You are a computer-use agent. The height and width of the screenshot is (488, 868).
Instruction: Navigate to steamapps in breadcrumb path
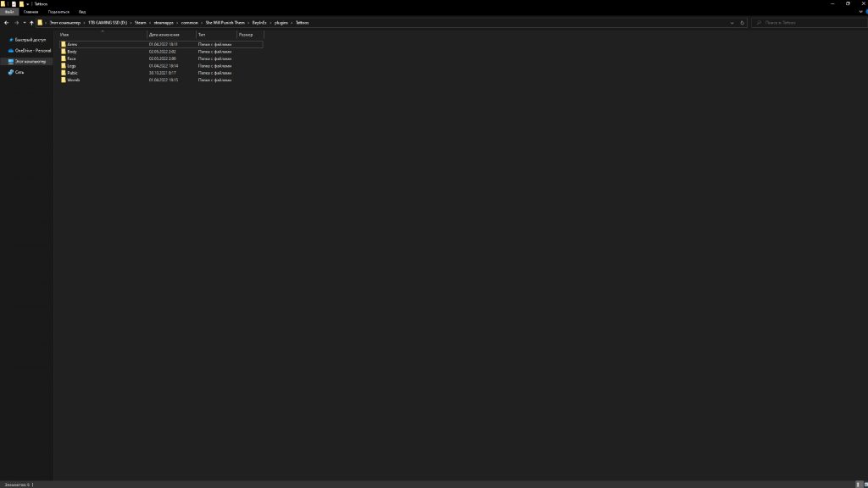(164, 23)
